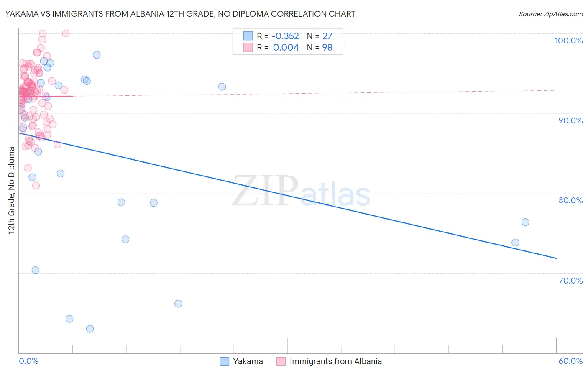Click the 60.0% x-axis label

click(x=570, y=361)
